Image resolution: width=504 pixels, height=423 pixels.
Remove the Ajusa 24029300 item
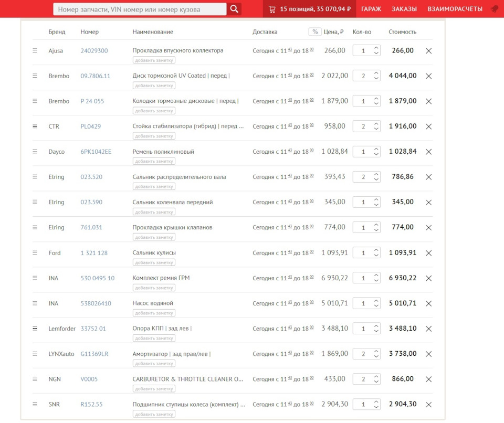pyautogui.click(x=428, y=51)
